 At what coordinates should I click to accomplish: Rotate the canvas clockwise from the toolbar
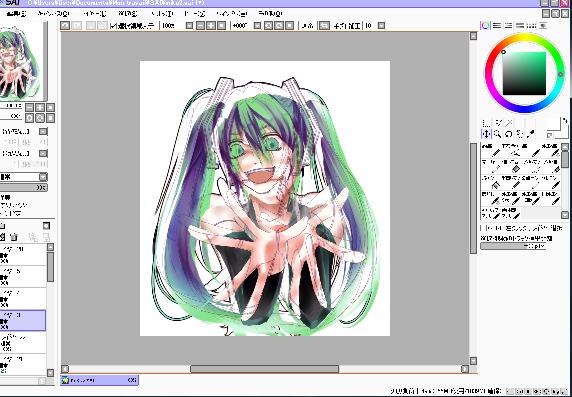point(279,26)
